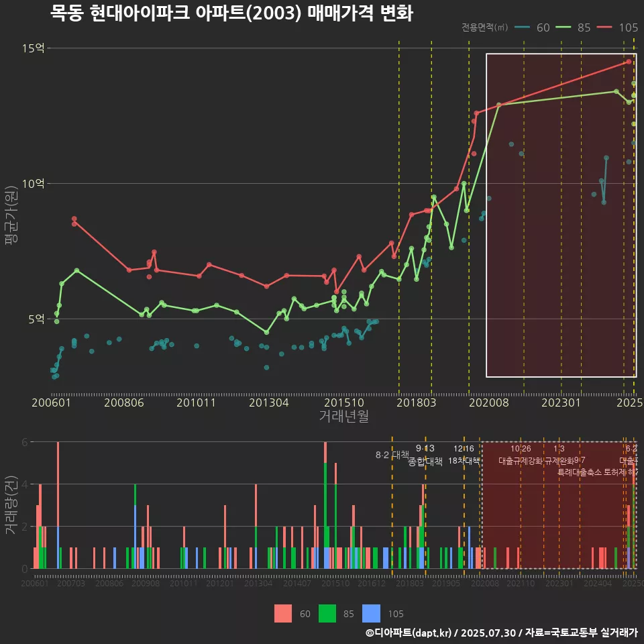Click the '201905' label under the volume chart
Viewport: 644px width, 644px height.
click(445, 583)
